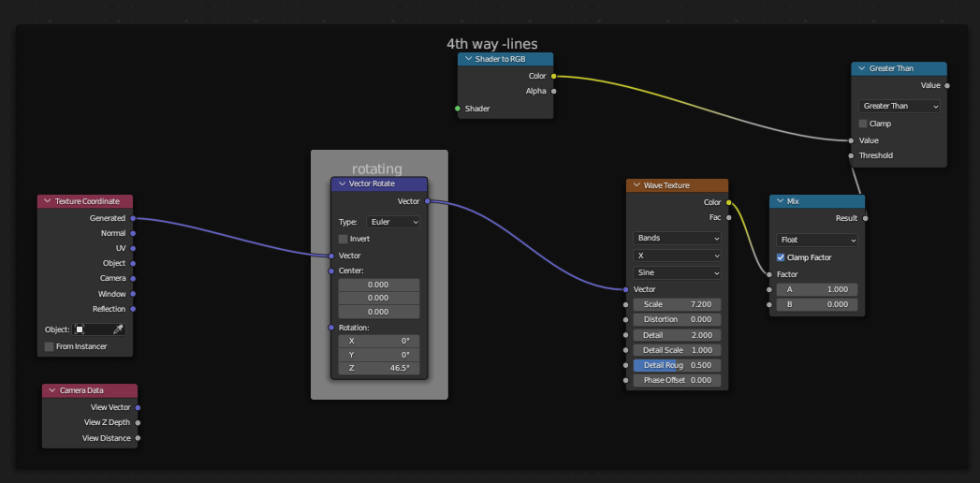Click the Vector Rotate Rotation socket
The width and height of the screenshot is (980, 483).
point(331,328)
